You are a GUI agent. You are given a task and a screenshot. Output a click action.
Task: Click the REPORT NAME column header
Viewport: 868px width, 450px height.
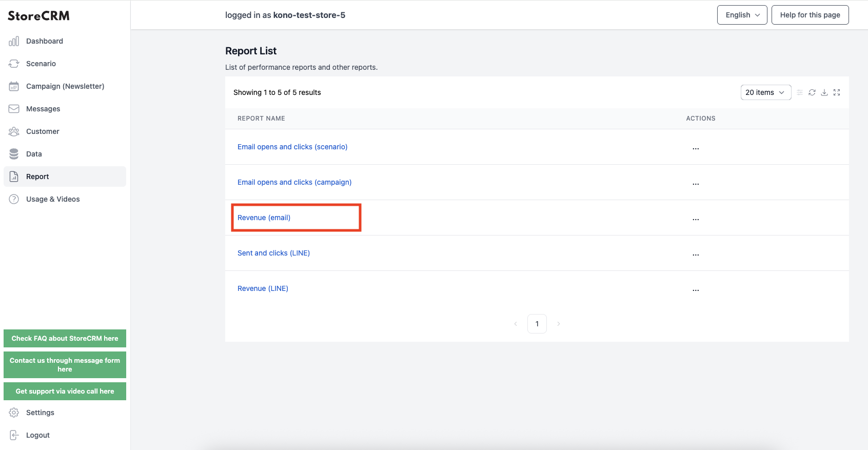click(261, 119)
